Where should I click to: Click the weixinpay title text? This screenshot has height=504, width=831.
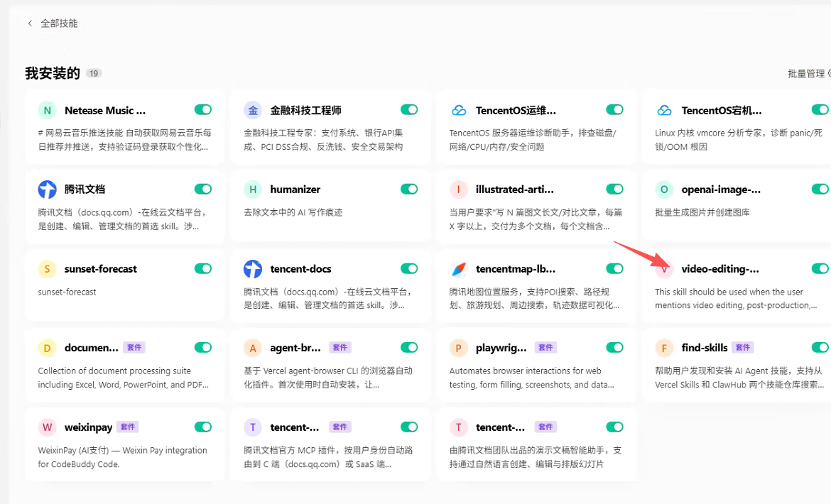(x=89, y=427)
